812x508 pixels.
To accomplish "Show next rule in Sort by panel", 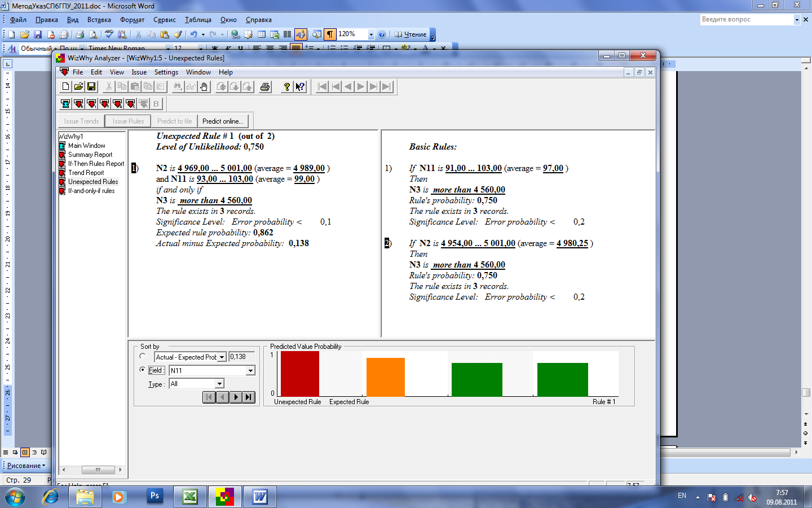I will (x=236, y=397).
